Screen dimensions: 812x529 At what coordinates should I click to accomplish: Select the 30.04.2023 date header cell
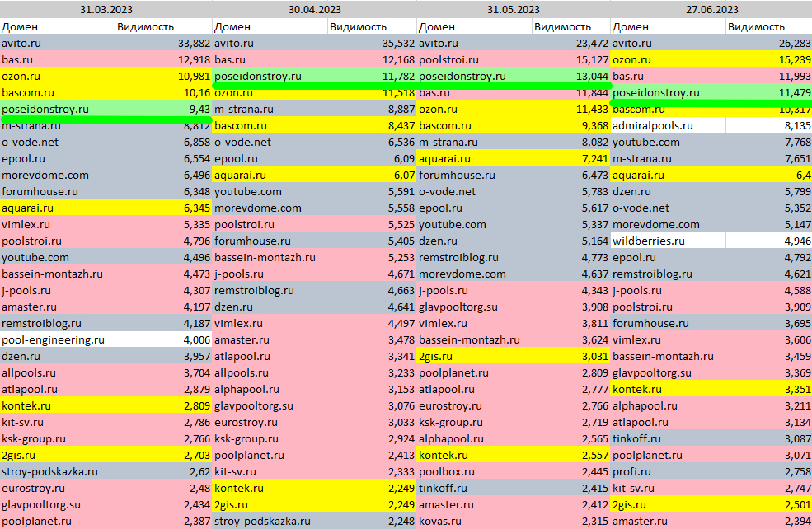[x=314, y=9]
